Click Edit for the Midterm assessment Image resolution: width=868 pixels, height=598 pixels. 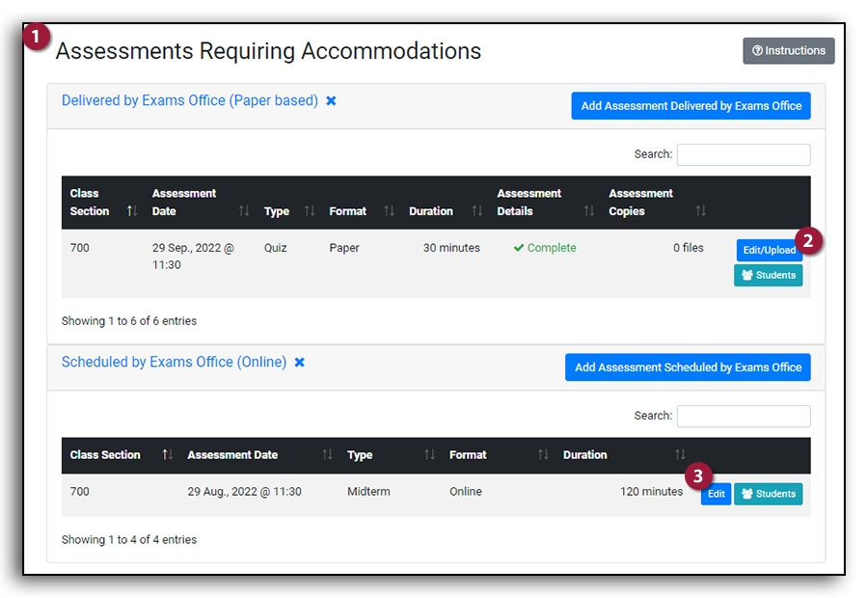[x=716, y=494]
